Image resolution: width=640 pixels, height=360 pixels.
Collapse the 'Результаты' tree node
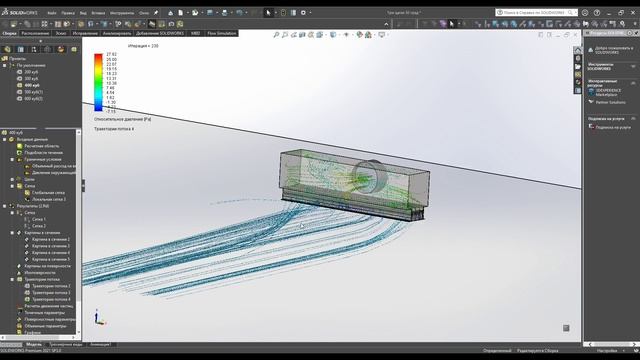(4, 206)
